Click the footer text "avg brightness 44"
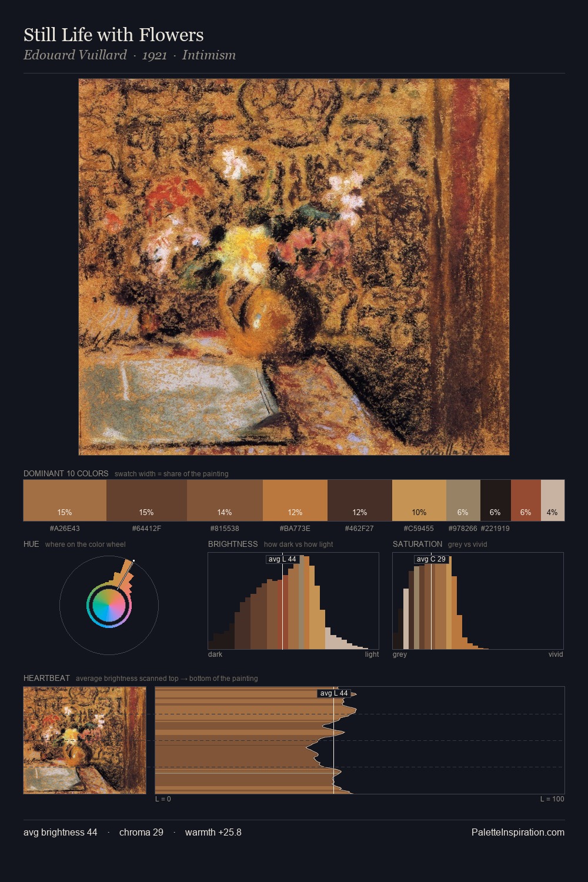The image size is (588, 882). (61, 832)
